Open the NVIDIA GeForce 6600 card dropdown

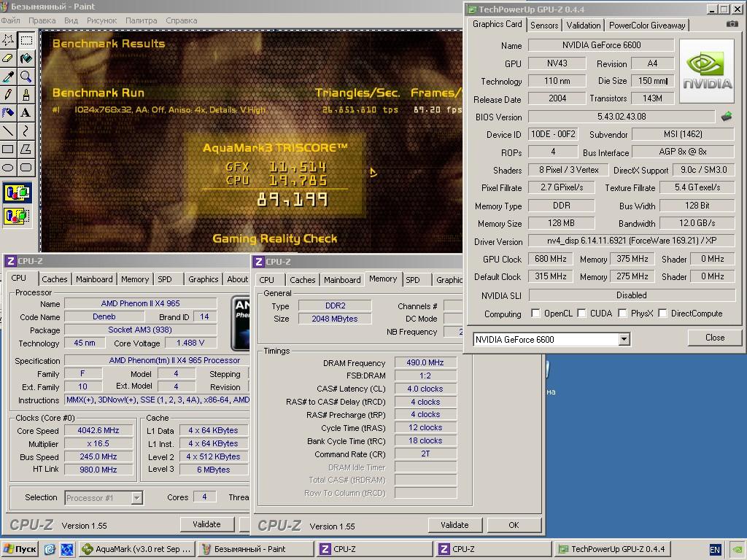624,340
